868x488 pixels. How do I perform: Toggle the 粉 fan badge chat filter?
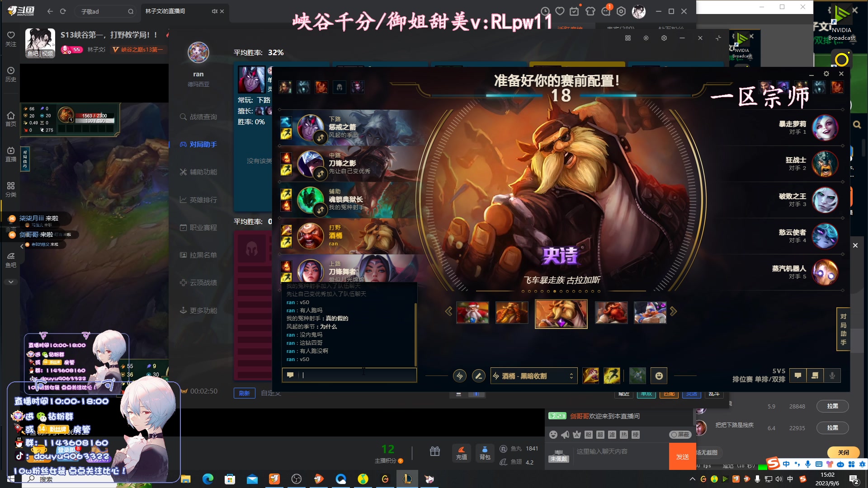click(590, 435)
